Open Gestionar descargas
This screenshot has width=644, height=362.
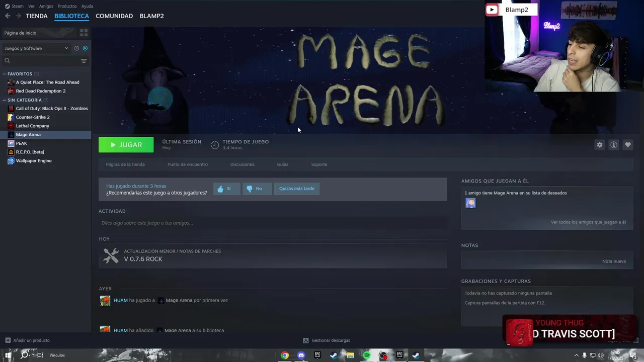(327, 340)
